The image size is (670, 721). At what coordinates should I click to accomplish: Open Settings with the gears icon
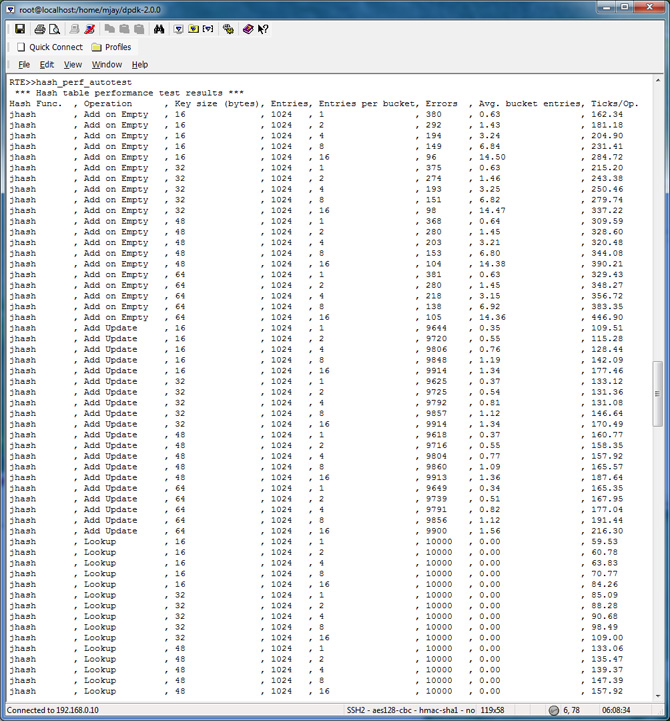pos(228,29)
